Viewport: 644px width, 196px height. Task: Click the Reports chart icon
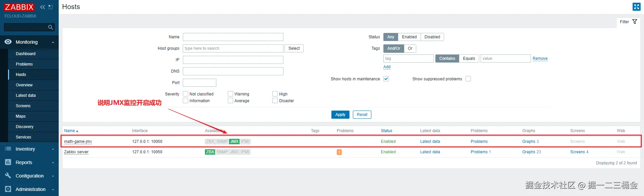[x=8, y=162]
